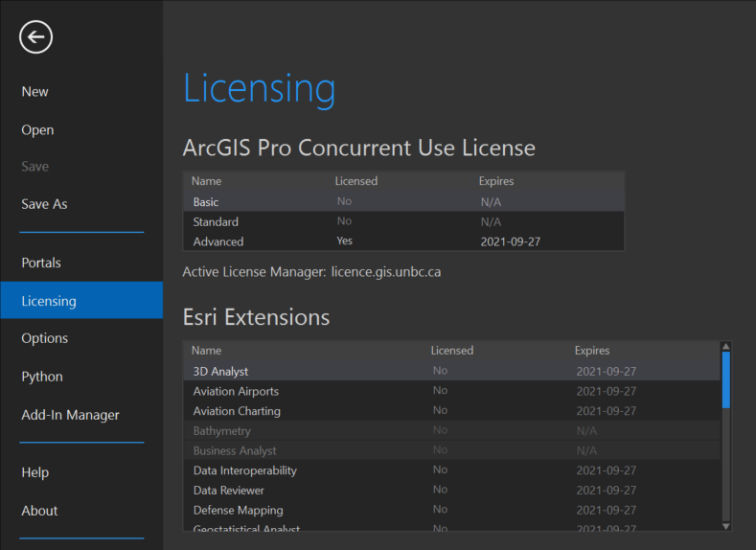Viewport: 756px width, 550px height.
Task: Click the ArcGIS Pro Concurrent Use License heading
Action: click(359, 148)
